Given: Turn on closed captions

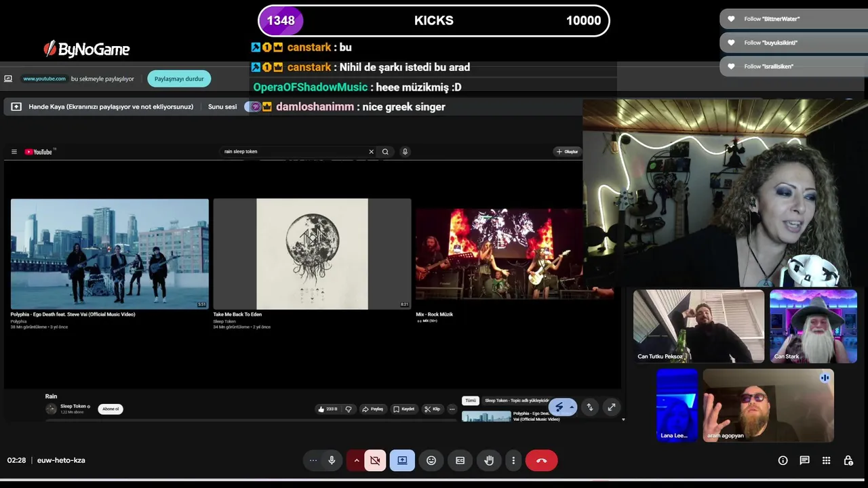Looking at the screenshot, I should [460, 460].
